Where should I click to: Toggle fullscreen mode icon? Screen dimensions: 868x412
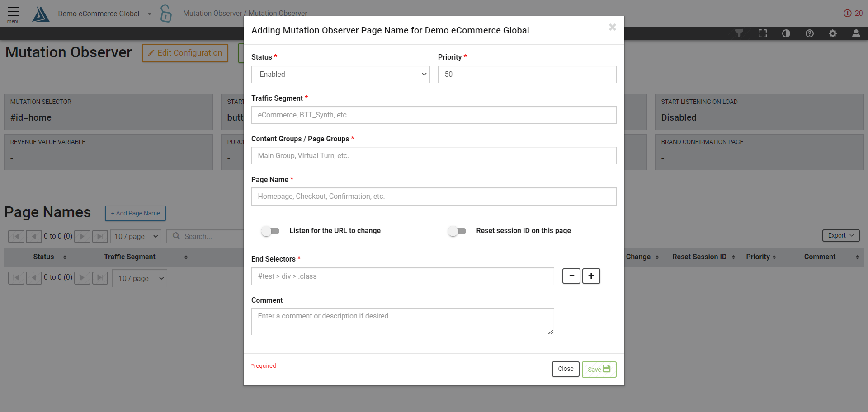762,33
